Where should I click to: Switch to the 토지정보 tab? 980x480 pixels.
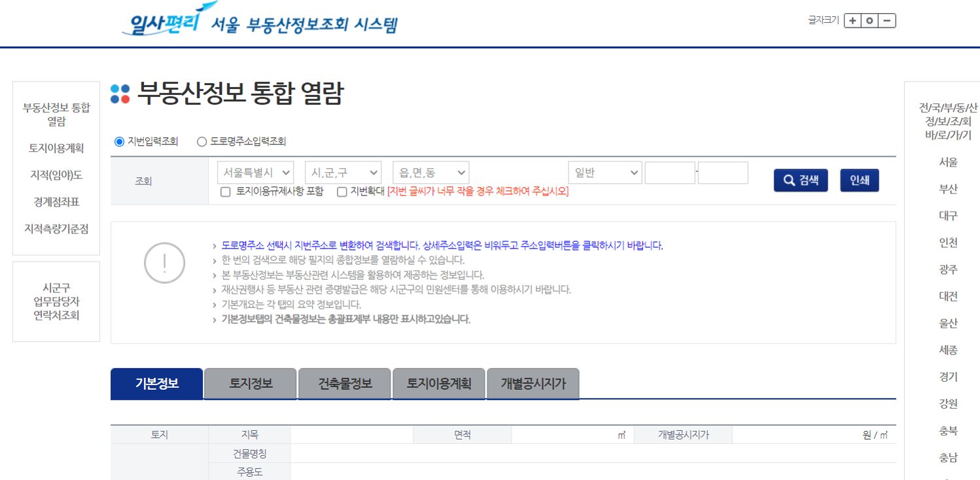(250, 384)
